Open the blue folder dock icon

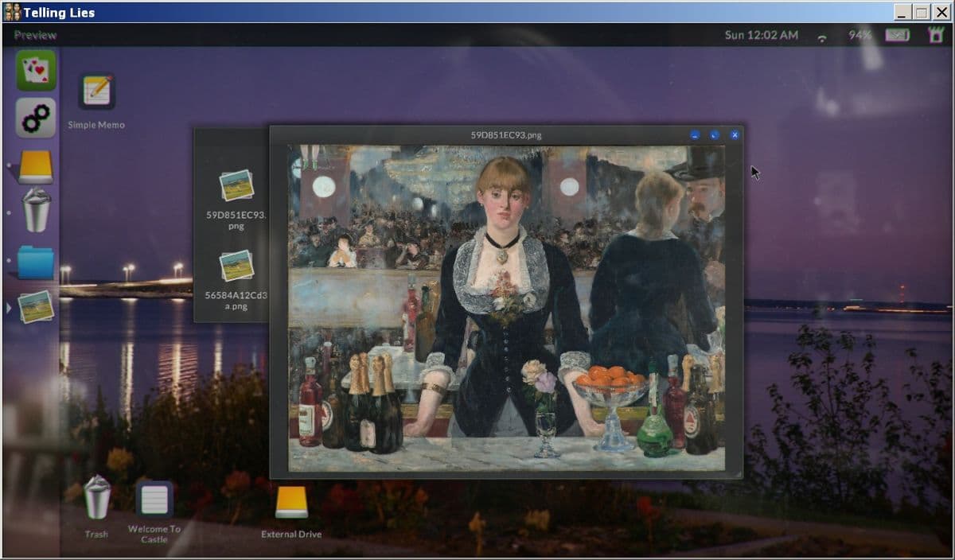36,262
